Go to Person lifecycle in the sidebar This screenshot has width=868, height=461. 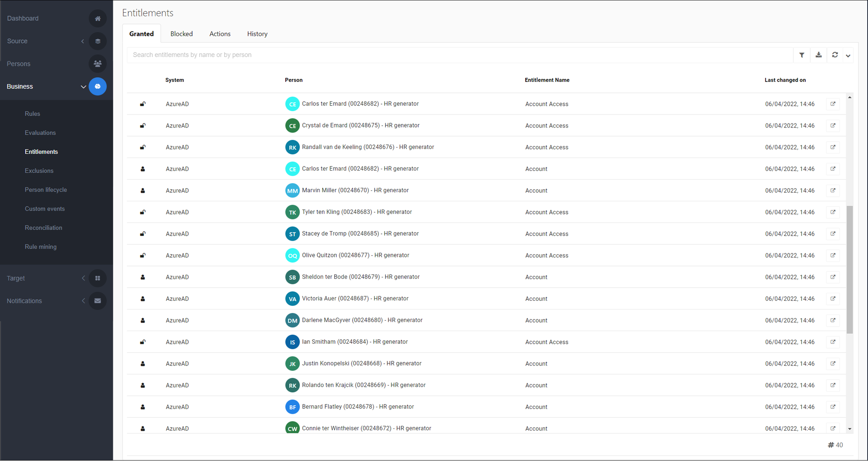pos(46,190)
